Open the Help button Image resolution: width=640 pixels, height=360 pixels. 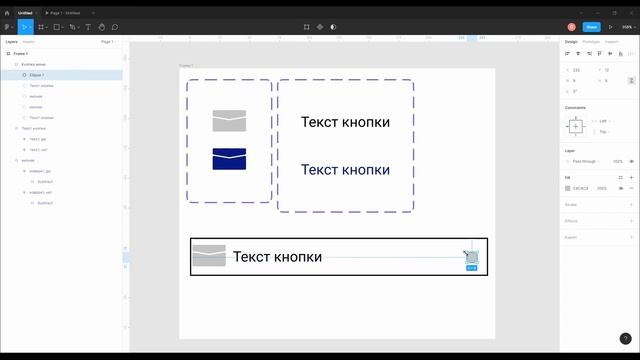[x=625, y=338]
